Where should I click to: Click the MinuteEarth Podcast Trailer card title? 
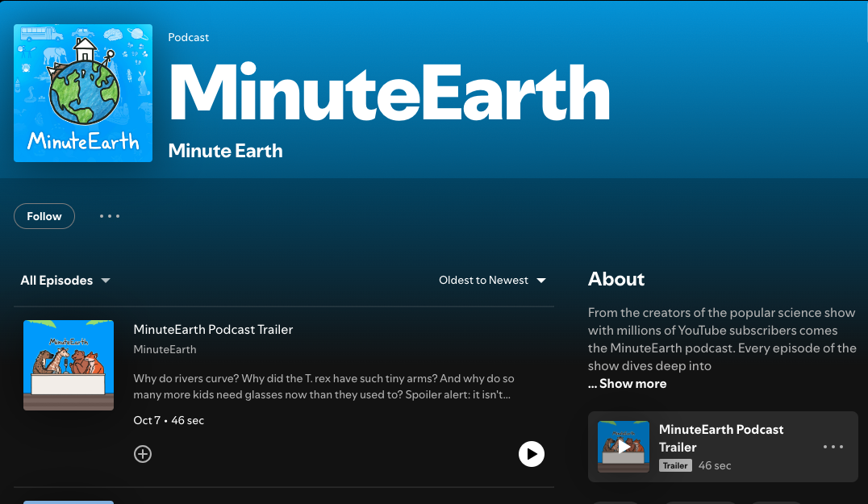tap(720, 438)
